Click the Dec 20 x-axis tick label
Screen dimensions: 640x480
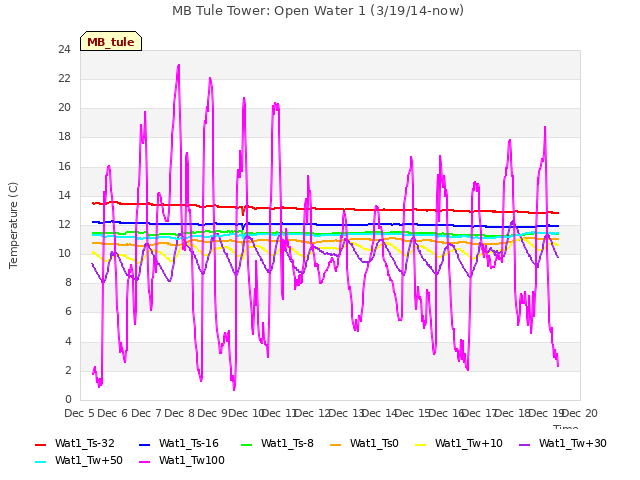[580, 413]
